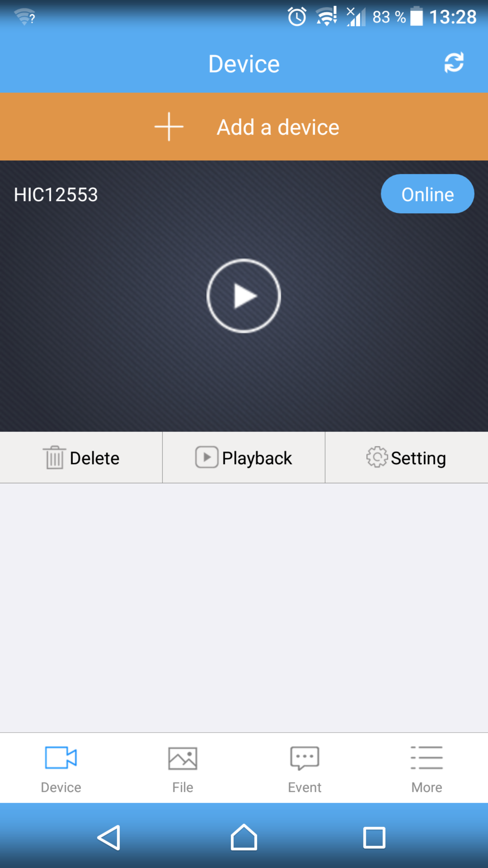Select Delete option for current device
Image resolution: width=488 pixels, height=868 pixels.
[x=81, y=457]
